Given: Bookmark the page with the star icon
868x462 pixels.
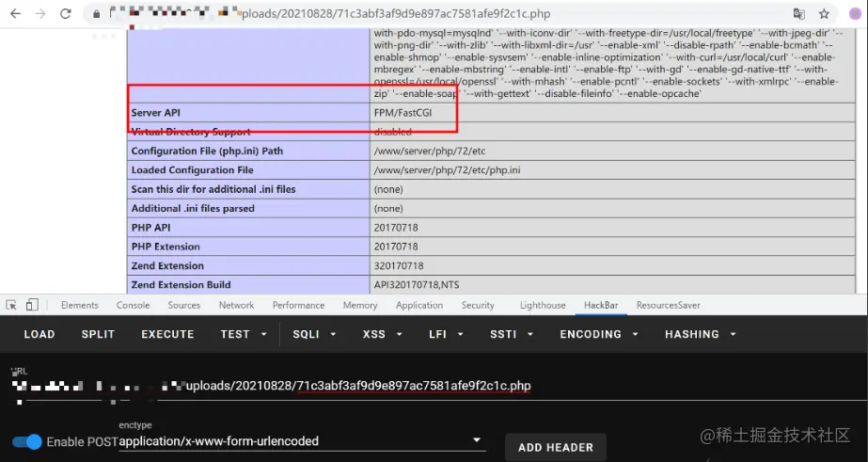Looking at the screenshot, I should (x=824, y=14).
